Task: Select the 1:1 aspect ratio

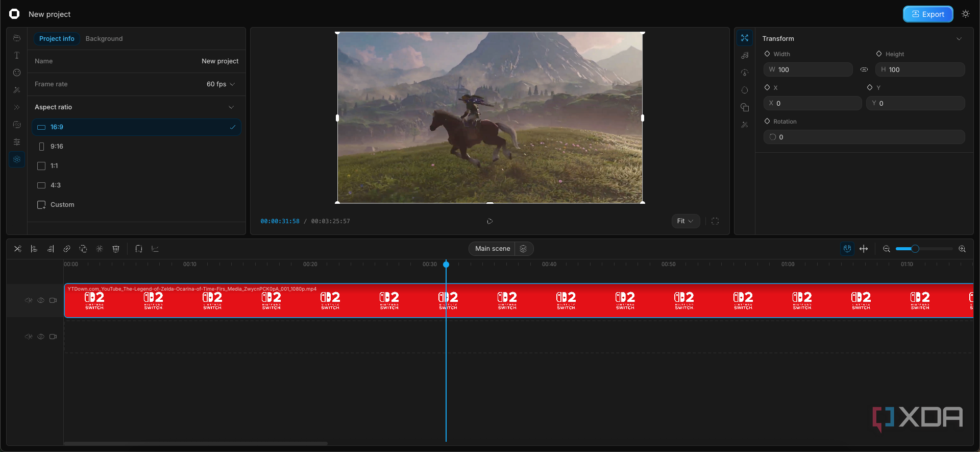Action: pos(136,166)
